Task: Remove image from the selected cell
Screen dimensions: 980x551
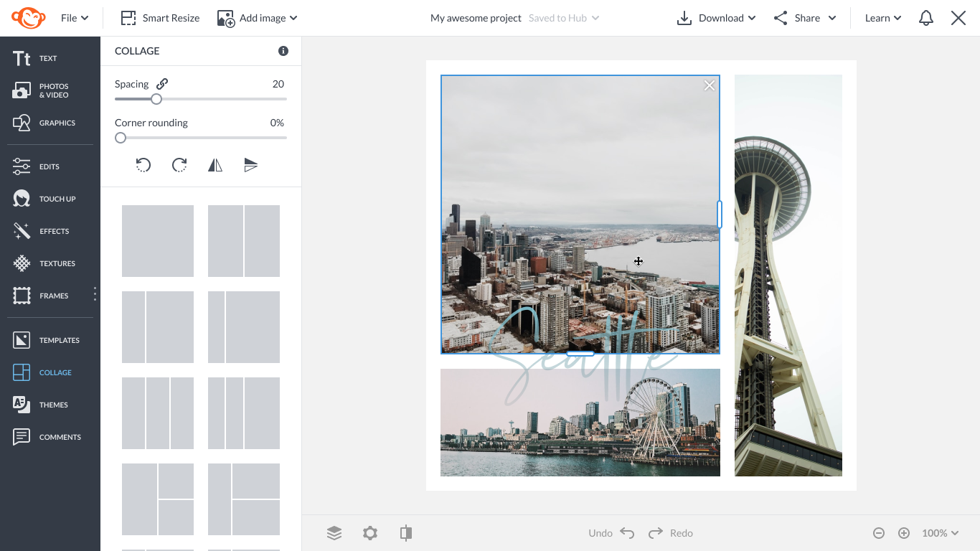Action: 710,85
